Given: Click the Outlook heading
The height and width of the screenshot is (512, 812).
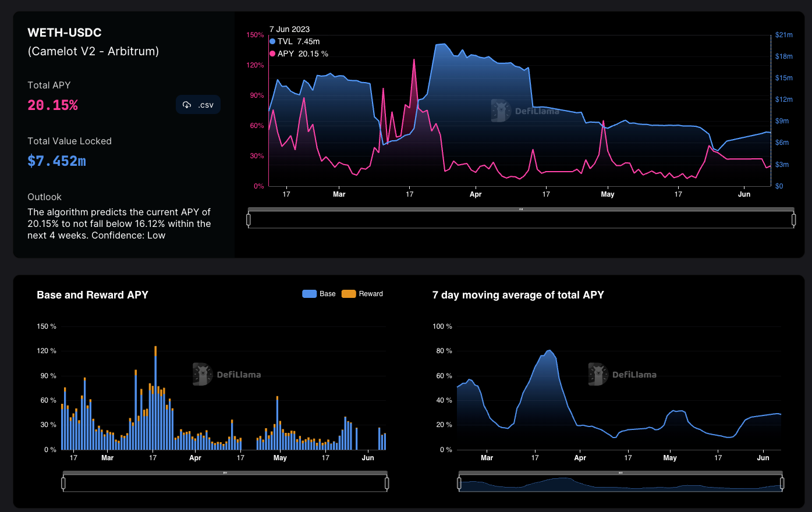Looking at the screenshot, I should click(44, 197).
